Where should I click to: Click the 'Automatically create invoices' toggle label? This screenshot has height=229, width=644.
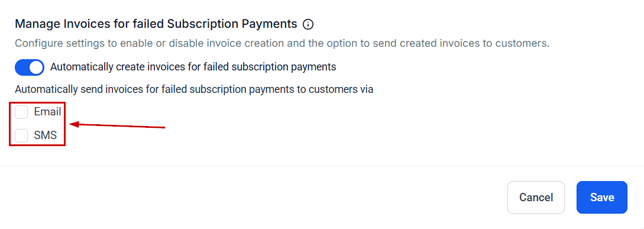pyautogui.click(x=193, y=67)
